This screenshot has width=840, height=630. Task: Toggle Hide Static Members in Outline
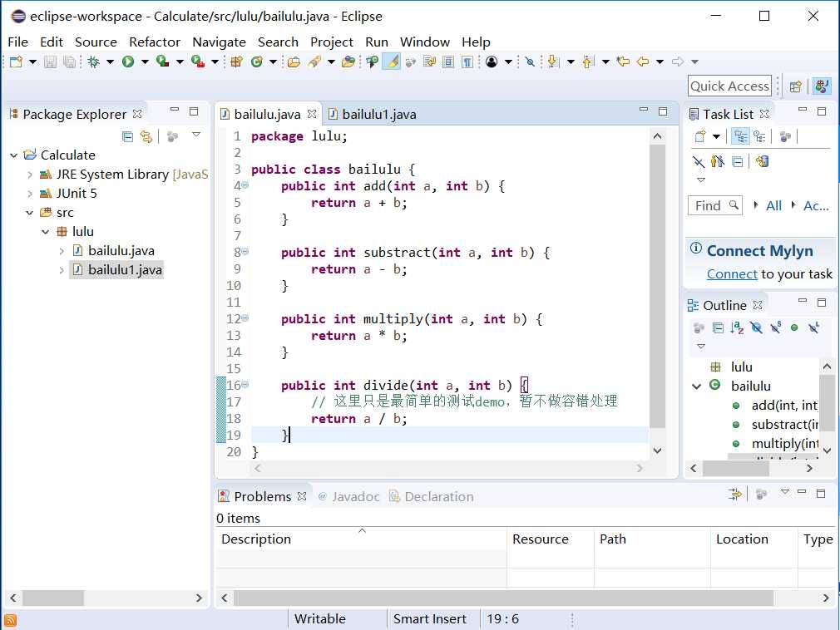pos(776,327)
